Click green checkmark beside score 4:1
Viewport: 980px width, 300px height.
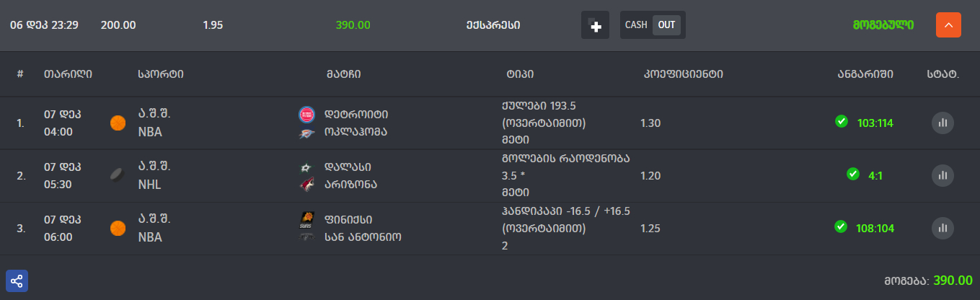(852, 175)
